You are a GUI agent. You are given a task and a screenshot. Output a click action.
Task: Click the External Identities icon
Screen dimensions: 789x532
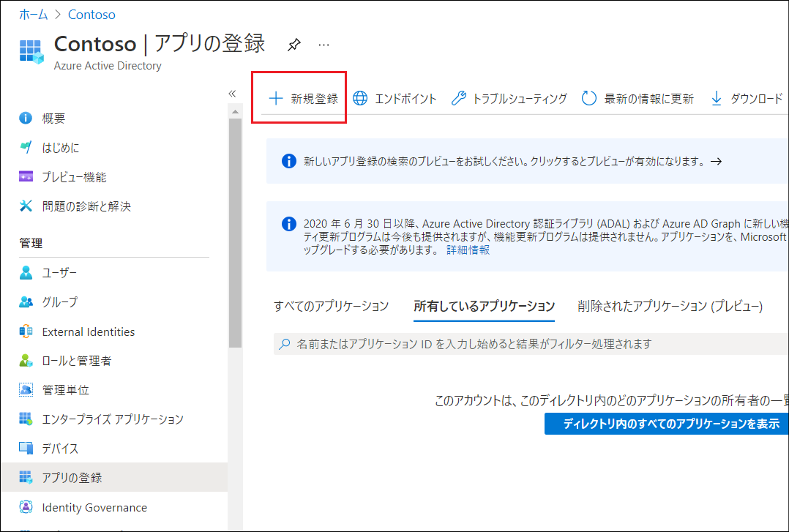(x=26, y=331)
